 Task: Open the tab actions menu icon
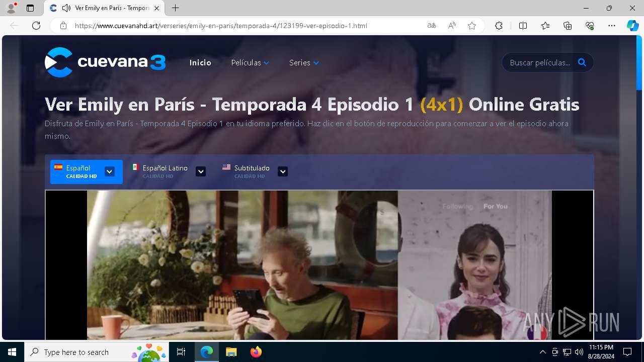point(30,8)
